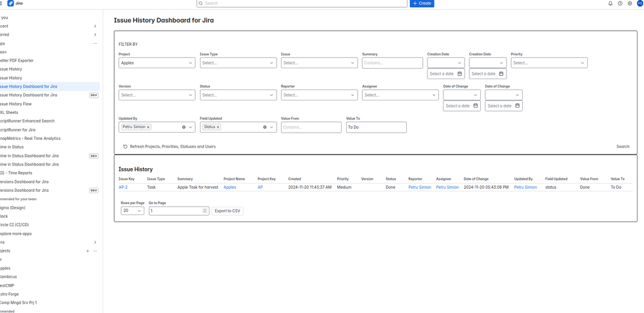Open the user profile avatar
The image size is (644, 313).
coord(639,3)
